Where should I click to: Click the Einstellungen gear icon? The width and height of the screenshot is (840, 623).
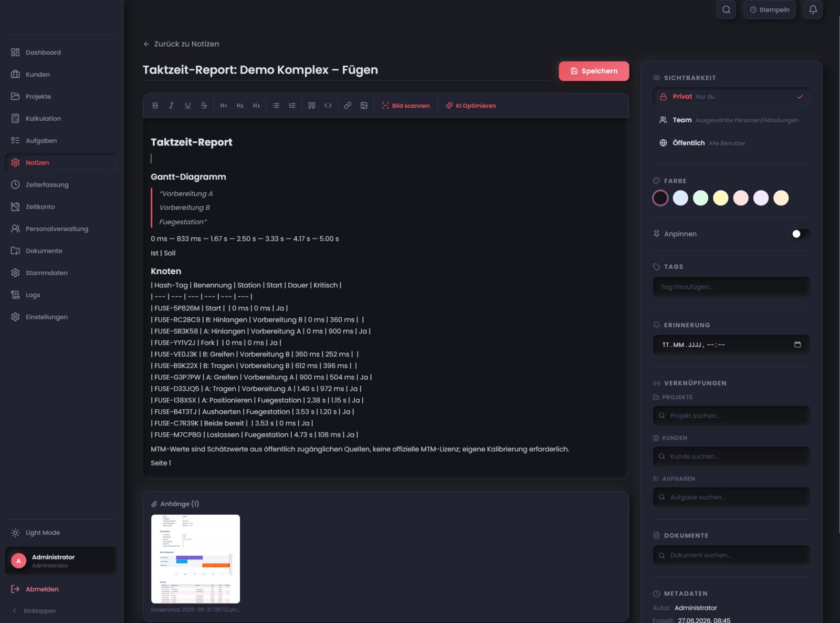[15, 317]
